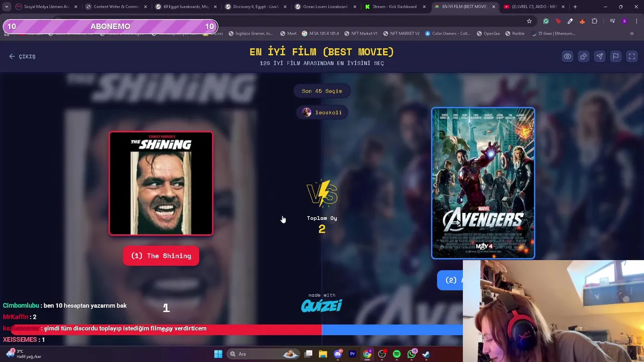Open the Quizei logo link
This screenshot has width=644, height=362.
click(322, 305)
